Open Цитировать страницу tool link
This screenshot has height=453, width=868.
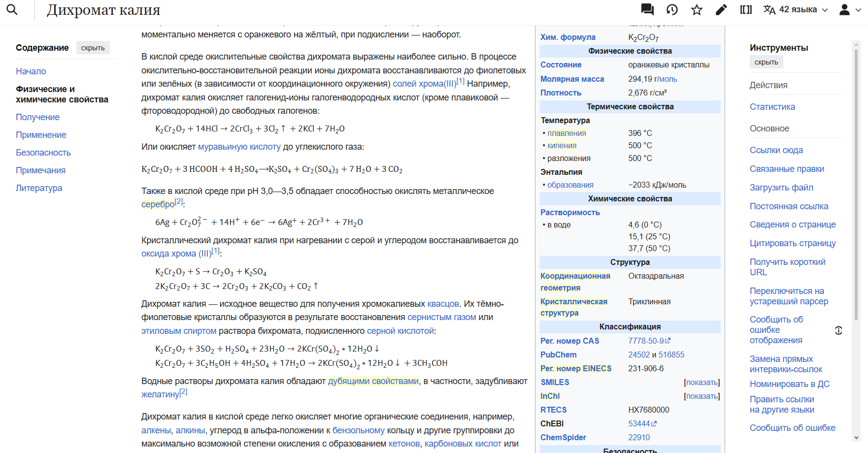793,243
